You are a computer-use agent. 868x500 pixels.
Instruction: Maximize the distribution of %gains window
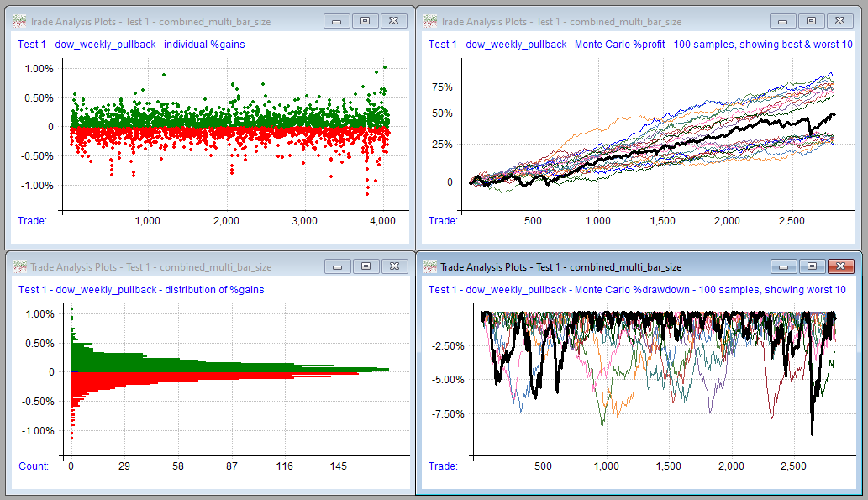(x=365, y=266)
